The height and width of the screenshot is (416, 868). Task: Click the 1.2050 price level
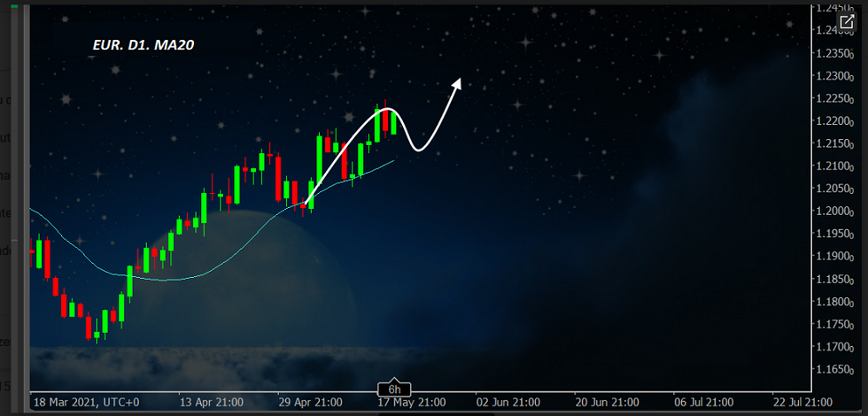833,189
